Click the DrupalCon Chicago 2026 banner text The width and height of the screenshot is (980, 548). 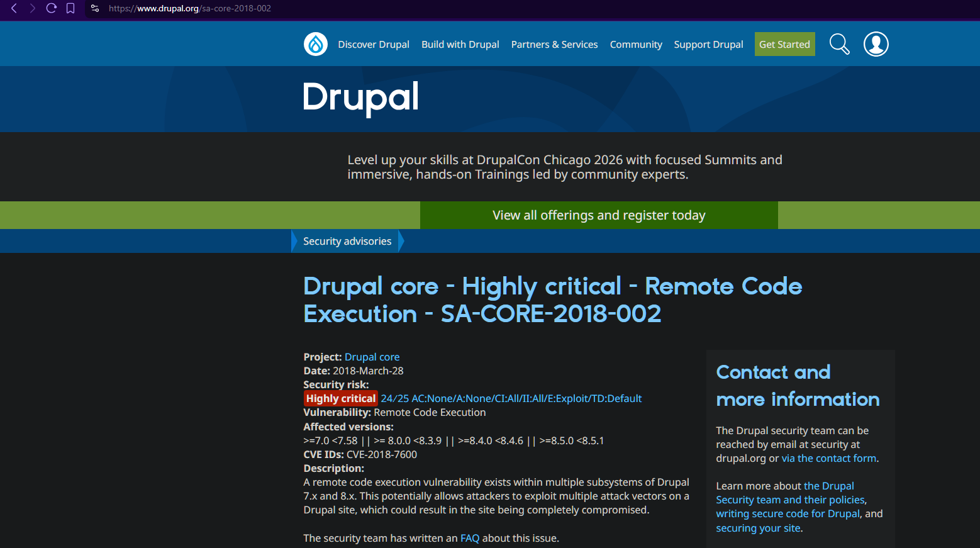565,167
